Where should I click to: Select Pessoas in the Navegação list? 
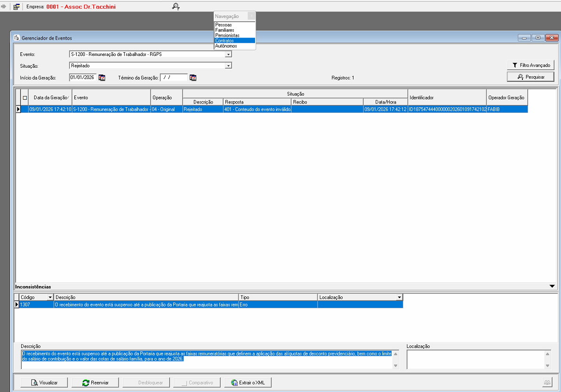pos(224,24)
